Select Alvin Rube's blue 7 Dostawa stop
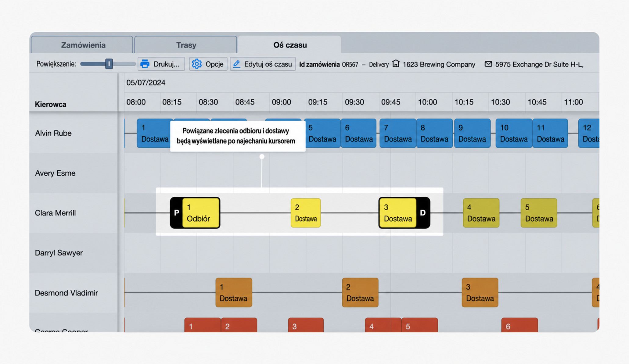The height and width of the screenshot is (364, 629). (398, 133)
